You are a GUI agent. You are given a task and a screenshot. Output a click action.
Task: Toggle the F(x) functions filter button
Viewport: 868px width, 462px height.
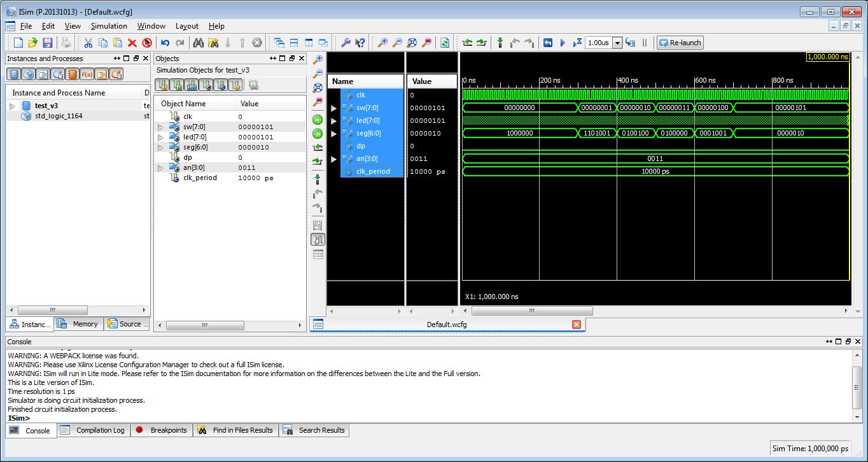pyautogui.click(x=87, y=74)
